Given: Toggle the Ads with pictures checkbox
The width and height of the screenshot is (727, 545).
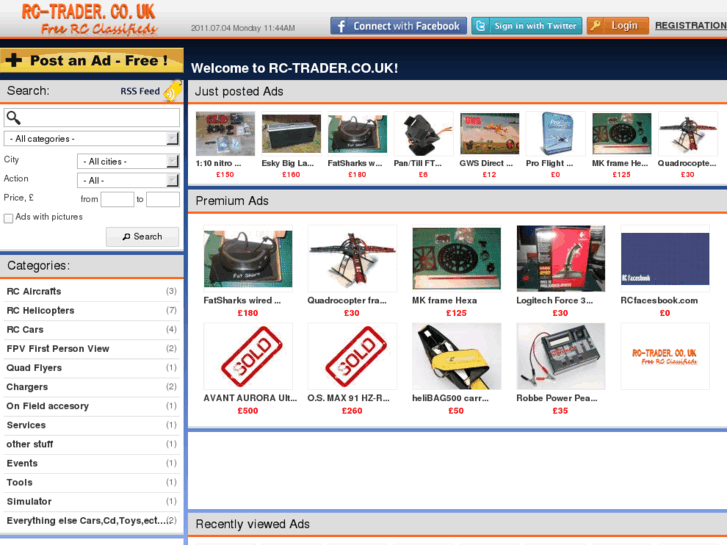Looking at the screenshot, I should [8, 218].
